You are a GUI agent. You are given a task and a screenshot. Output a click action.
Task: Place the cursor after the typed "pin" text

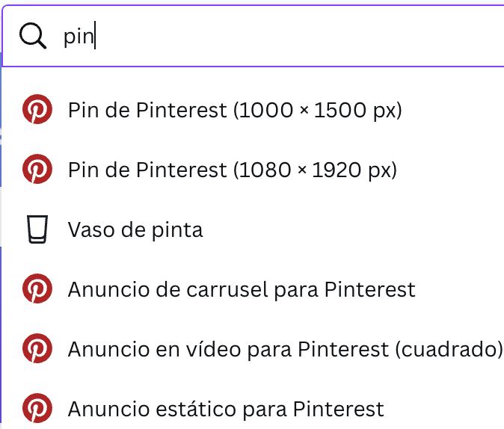(96, 36)
